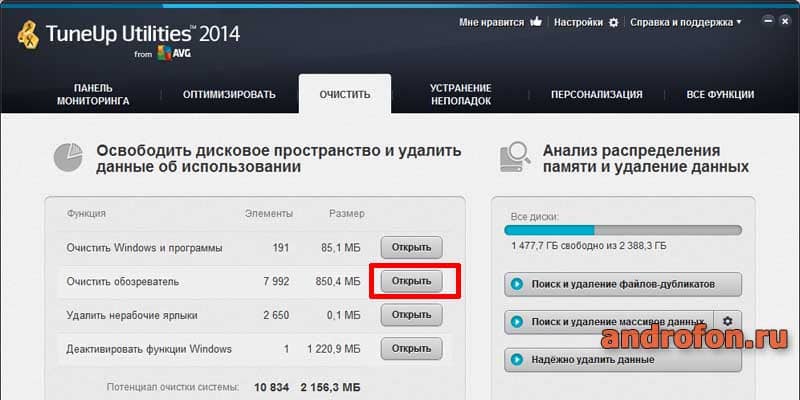
Task: Click the Очистить обозреватель row label
Action: (x=122, y=282)
